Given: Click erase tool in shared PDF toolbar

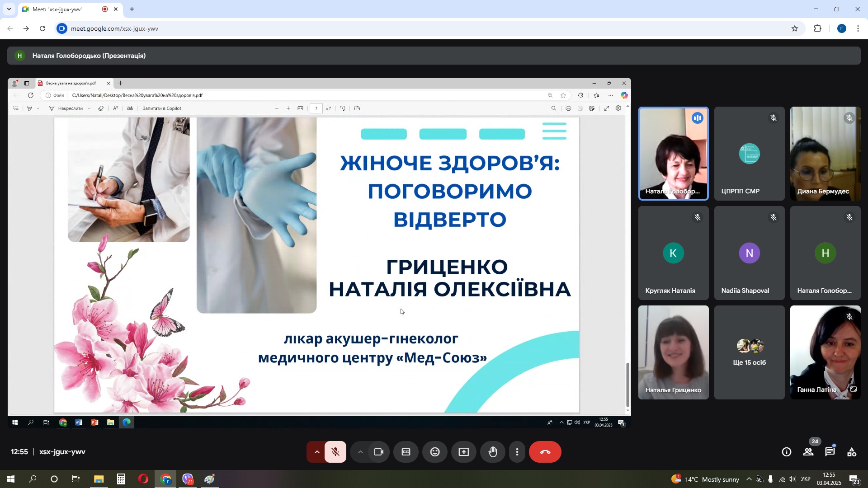Looking at the screenshot, I should point(101,108).
